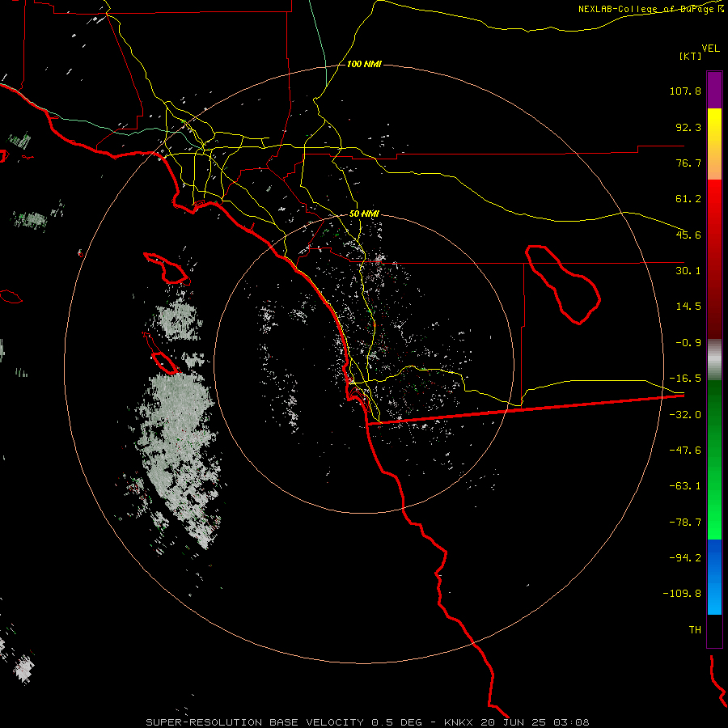Screen dimensions: 728x728
Task: Click the -0.9 velocity scale value
Action: [688, 343]
